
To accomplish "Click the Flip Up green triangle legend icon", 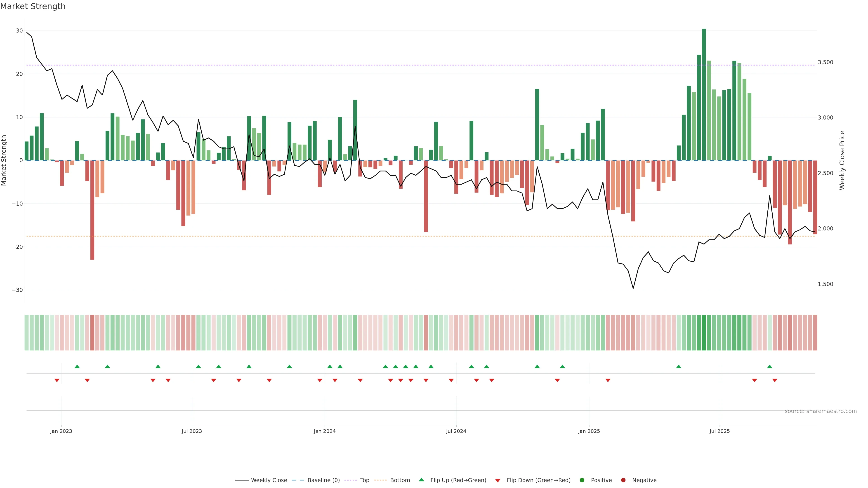I will [x=421, y=480].
